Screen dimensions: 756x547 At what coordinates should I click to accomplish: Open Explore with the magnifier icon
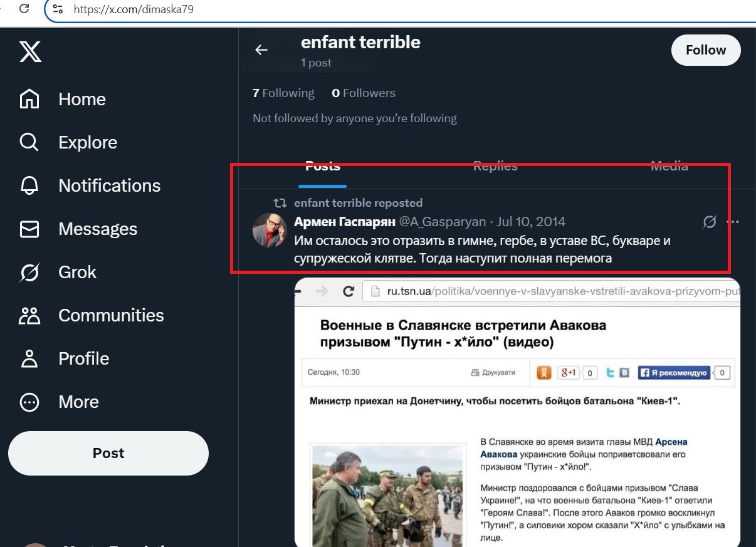[x=29, y=142]
